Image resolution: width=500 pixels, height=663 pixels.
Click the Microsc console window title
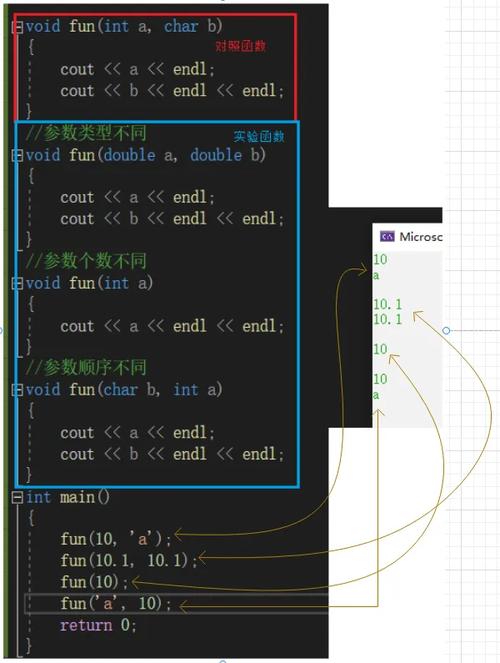421,237
